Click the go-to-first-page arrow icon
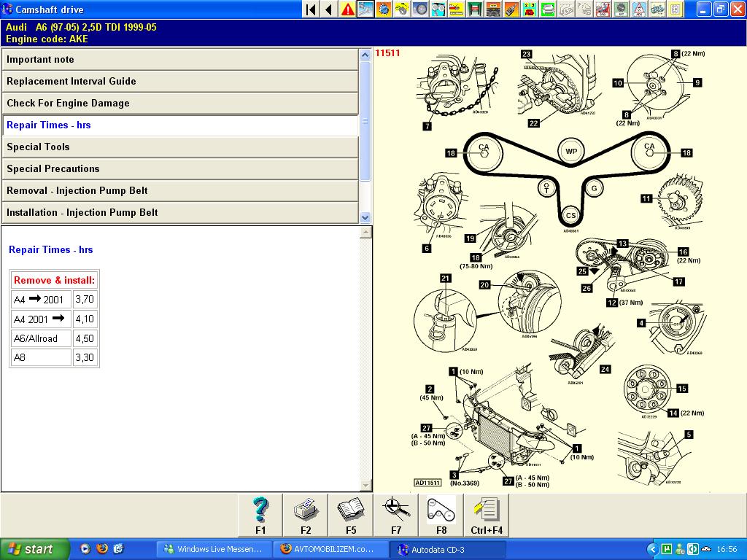Image resolution: width=747 pixels, height=560 pixels. tap(311, 9)
